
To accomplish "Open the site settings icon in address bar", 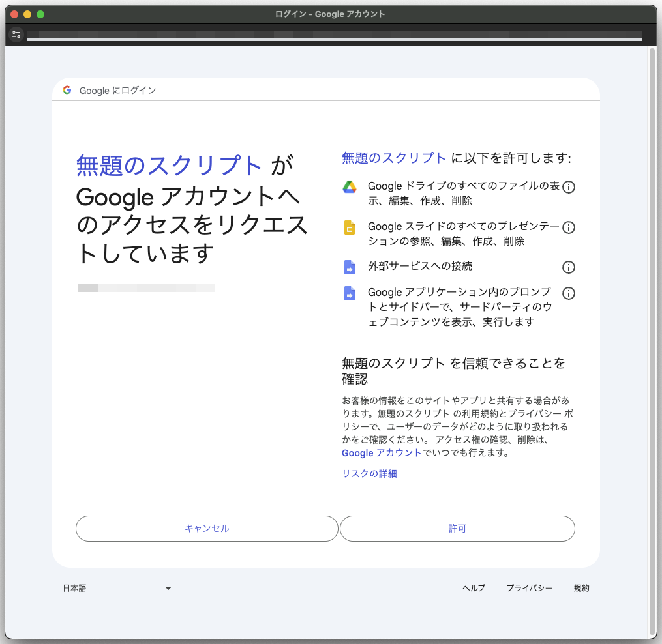I will 16,35.
